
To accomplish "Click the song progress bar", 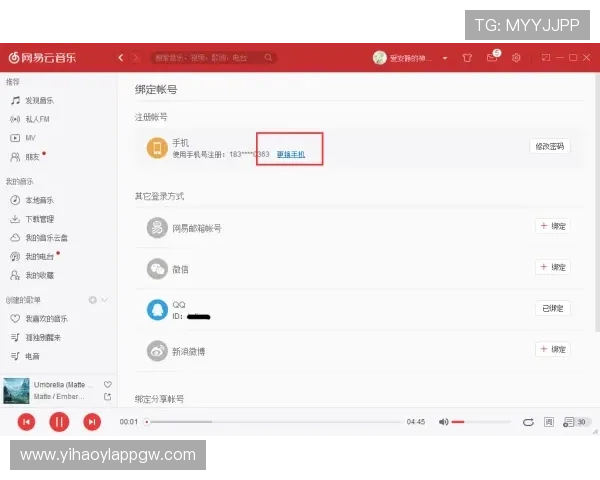I will pos(274,422).
